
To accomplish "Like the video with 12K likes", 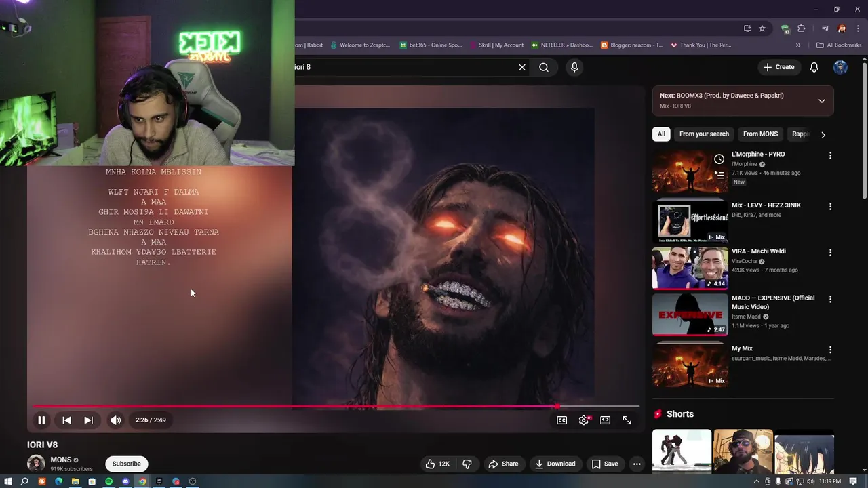I will [x=437, y=464].
